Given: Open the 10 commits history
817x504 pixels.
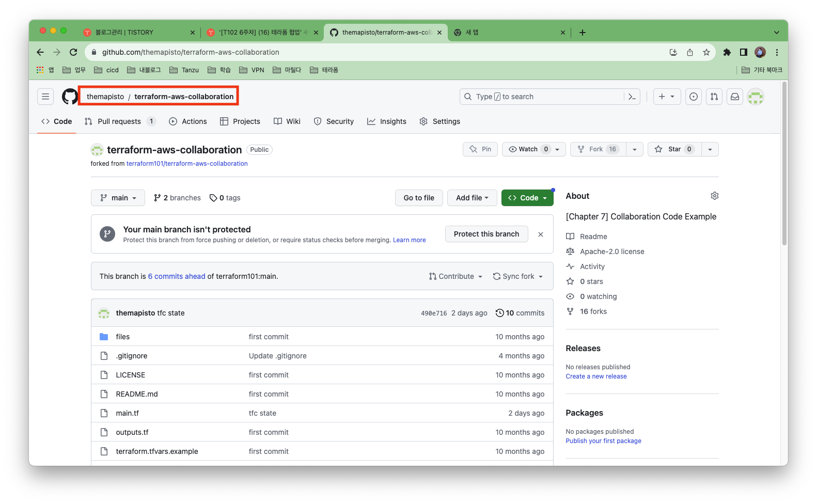Looking at the screenshot, I should 520,313.
